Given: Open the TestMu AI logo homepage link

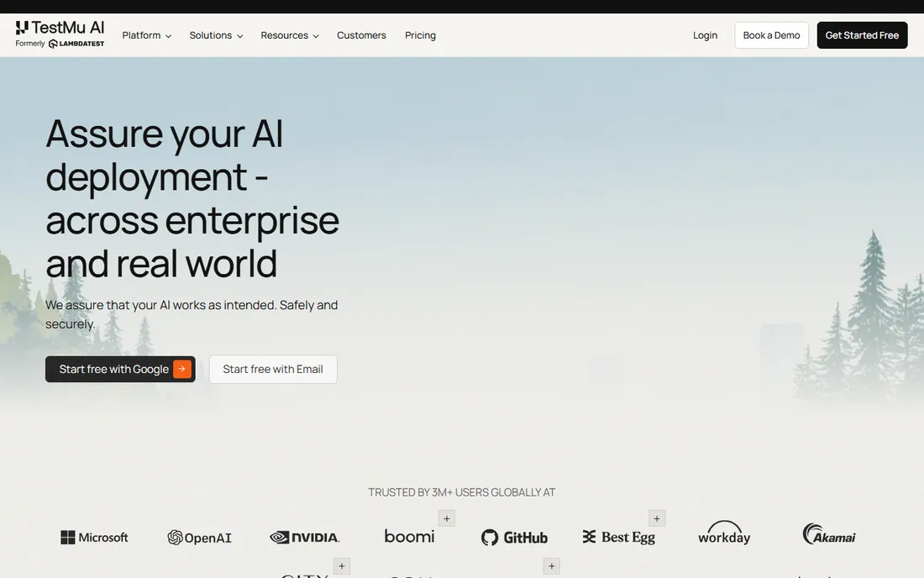Looking at the screenshot, I should click(60, 28).
